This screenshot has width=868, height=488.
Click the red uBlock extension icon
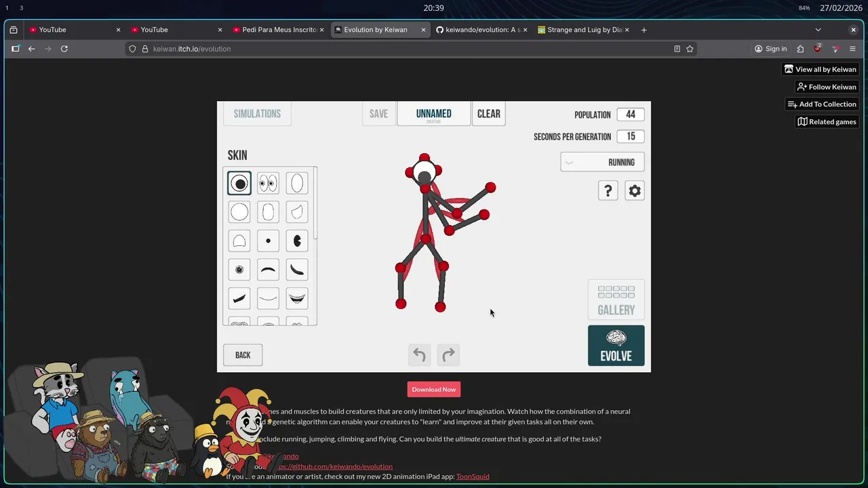(818, 49)
